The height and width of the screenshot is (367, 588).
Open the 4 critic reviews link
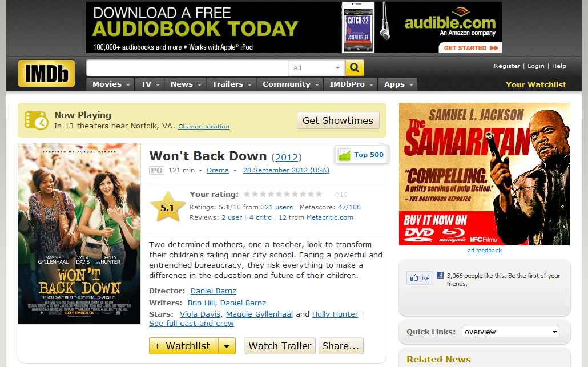[x=260, y=217]
